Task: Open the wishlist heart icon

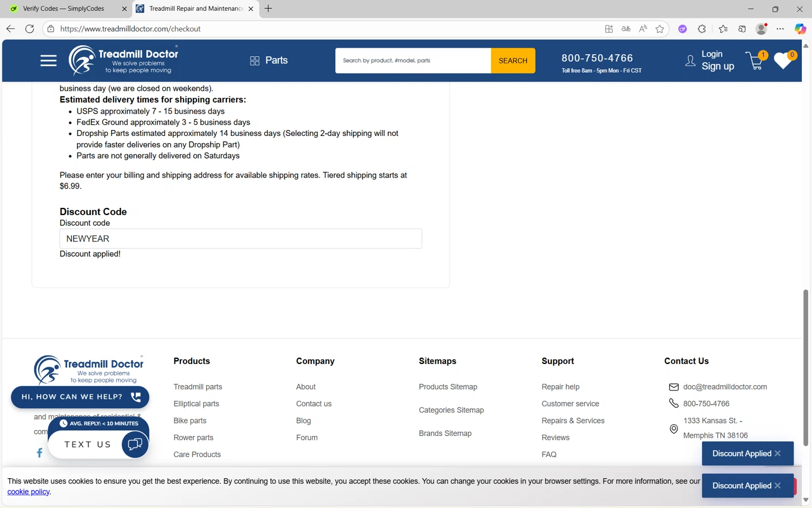Action: 784,60
